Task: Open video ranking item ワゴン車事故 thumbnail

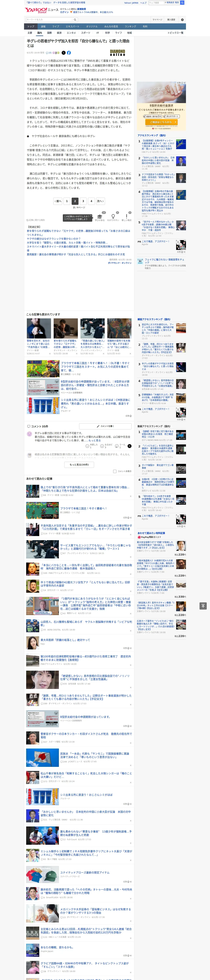Action: click(181, 469)
